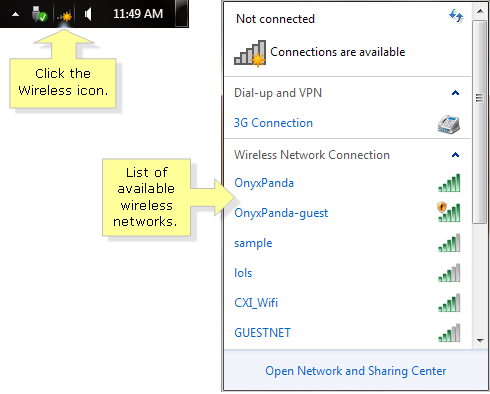Click the refresh network list icon
This screenshot has height=394, width=490.
[x=456, y=15]
